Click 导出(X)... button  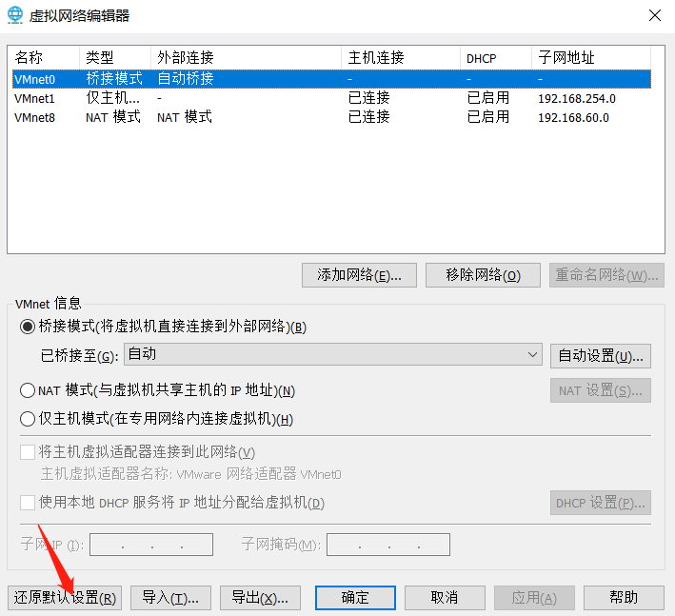(260, 598)
